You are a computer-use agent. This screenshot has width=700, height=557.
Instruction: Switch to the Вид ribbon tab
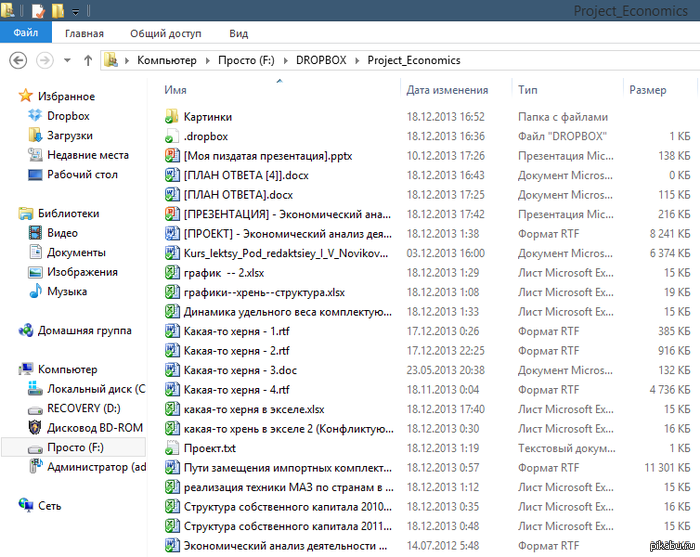click(238, 33)
